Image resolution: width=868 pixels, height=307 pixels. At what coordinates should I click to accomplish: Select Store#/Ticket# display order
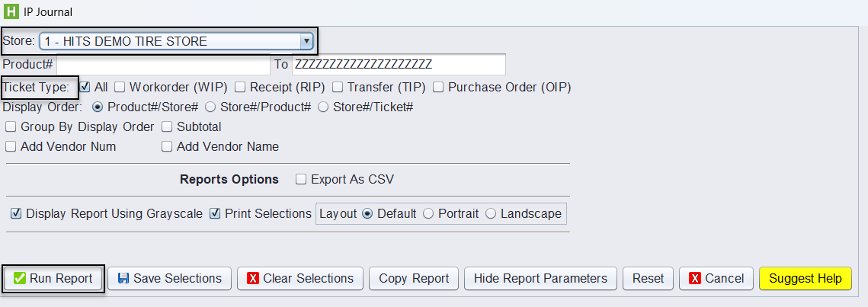tap(323, 107)
